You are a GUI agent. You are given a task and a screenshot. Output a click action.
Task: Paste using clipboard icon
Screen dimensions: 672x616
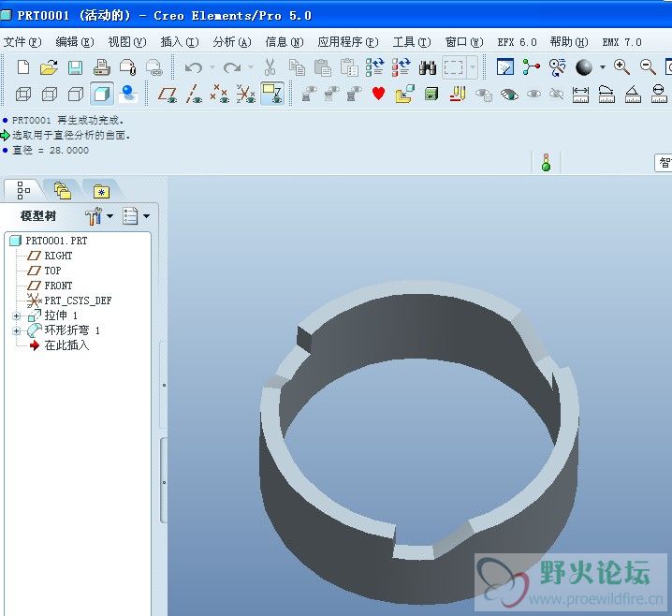(x=322, y=67)
